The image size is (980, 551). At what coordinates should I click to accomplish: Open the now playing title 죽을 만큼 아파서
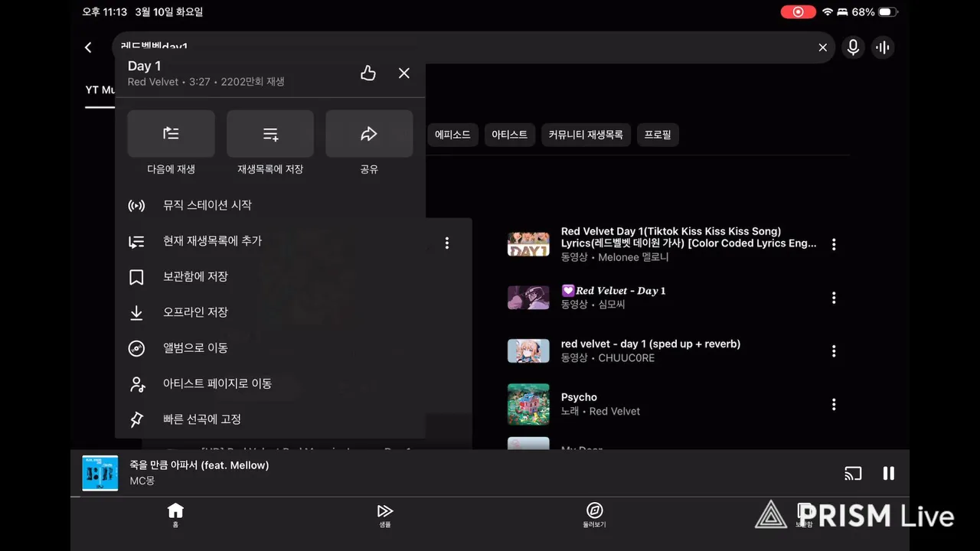(x=199, y=465)
